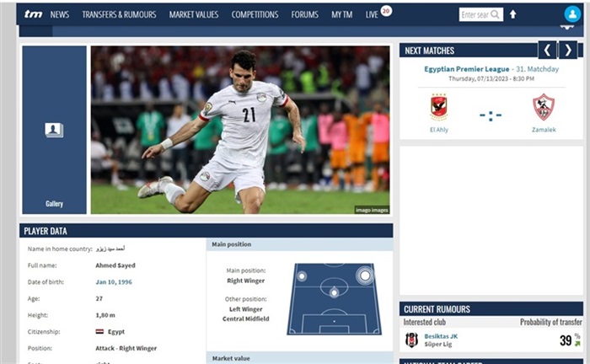Open the Competitions menu
This screenshot has height=364, width=590.
255,14
